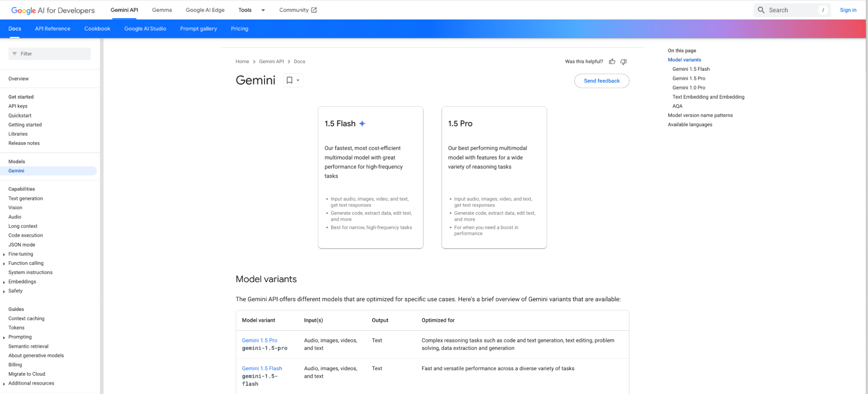868x394 pixels.
Task: Jump to Available languages section
Action: pos(690,125)
